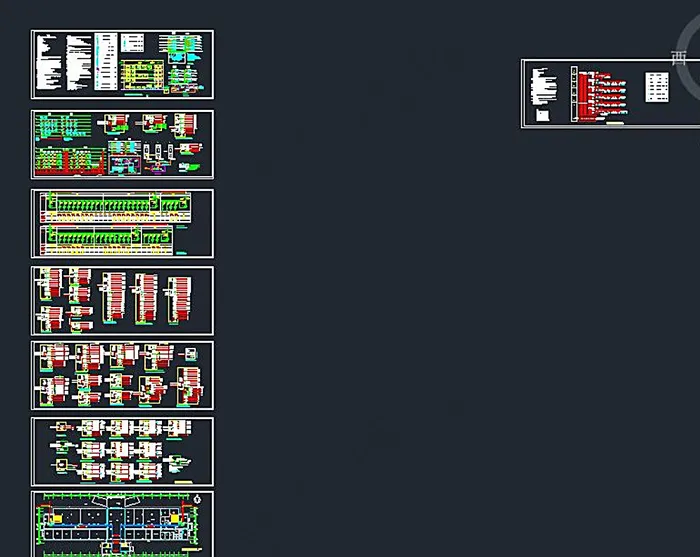Viewport: 700px width, 557px height.
Task: Select the design notes text in the top-left sheet
Action: 48,62
